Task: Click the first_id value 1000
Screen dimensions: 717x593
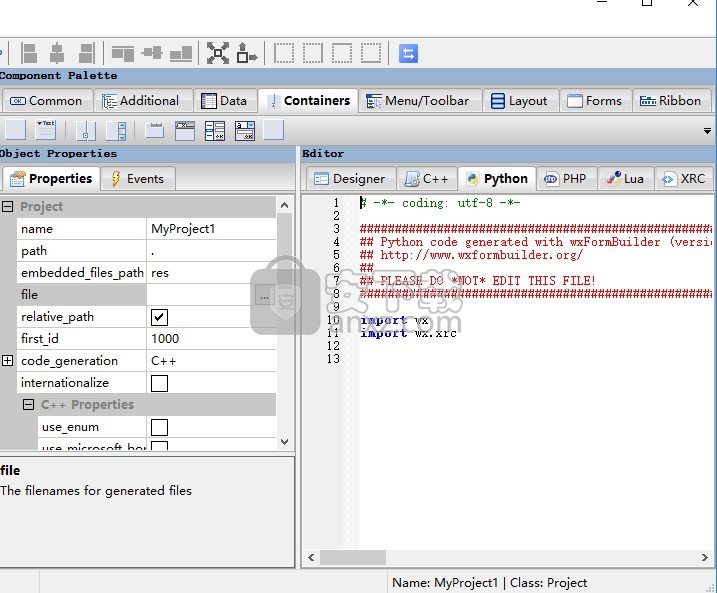Action: pyautogui.click(x=211, y=339)
